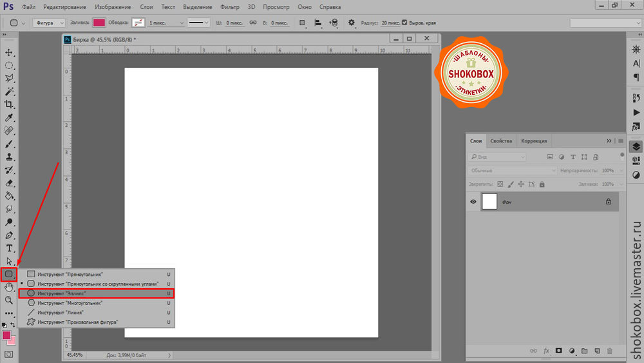Screen dimensions: 644x363
Task: Toggle the link between width and height
Action: tap(253, 23)
